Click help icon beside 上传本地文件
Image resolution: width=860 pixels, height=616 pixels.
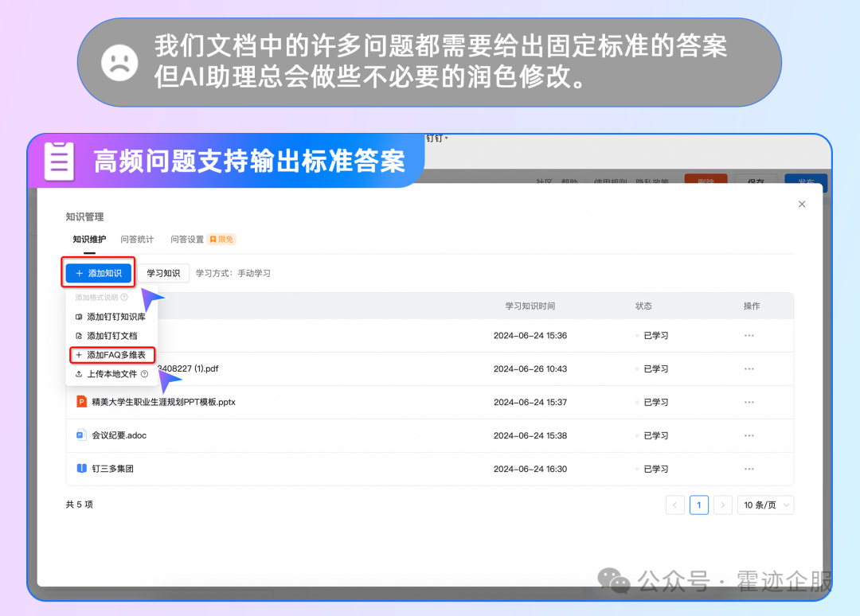click(x=144, y=374)
